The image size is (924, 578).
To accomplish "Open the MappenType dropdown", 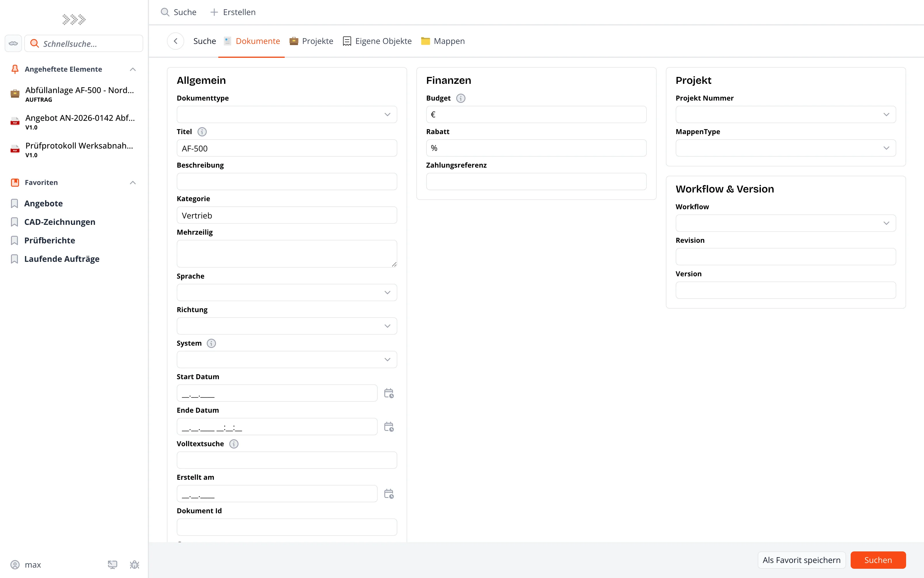I will point(786,148).
